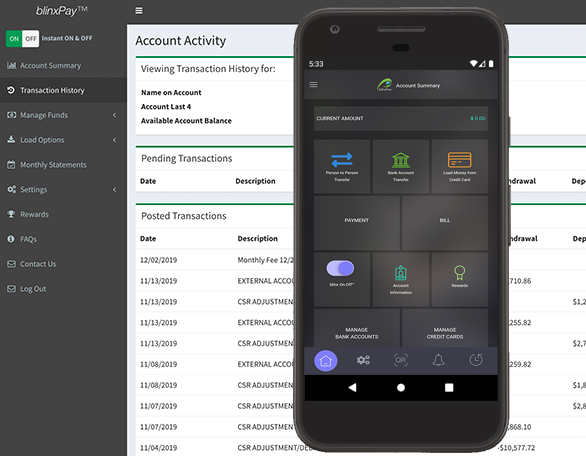Open the Rewards link in the sidebar

coord(34,214)
